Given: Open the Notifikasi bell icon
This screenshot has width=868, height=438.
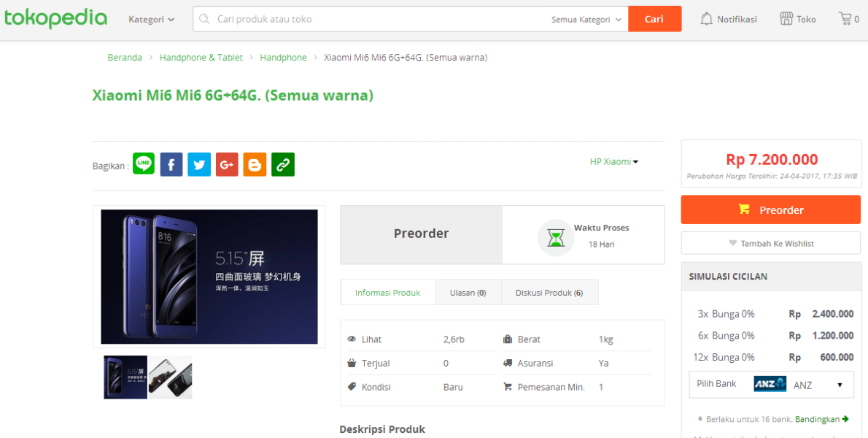Looking at the screenshot, I should coord(706,19).
